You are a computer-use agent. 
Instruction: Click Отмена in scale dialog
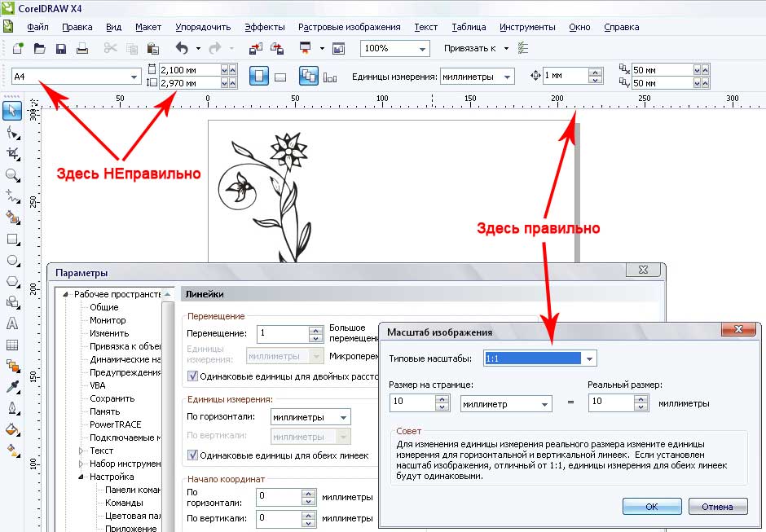point(718,507)
